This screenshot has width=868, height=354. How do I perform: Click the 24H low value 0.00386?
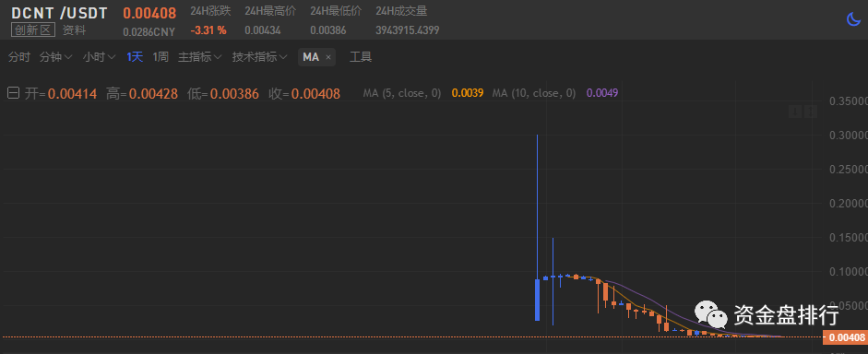pos(328,30)
